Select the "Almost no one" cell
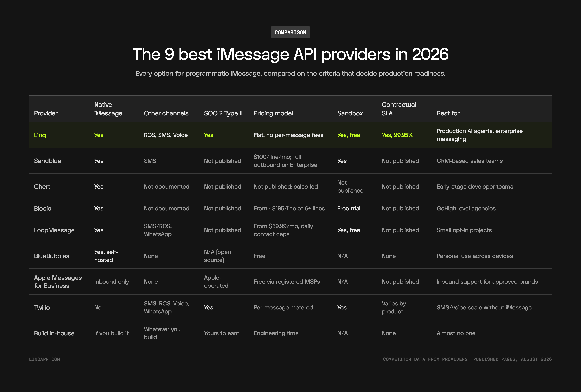 pos(456,333)
